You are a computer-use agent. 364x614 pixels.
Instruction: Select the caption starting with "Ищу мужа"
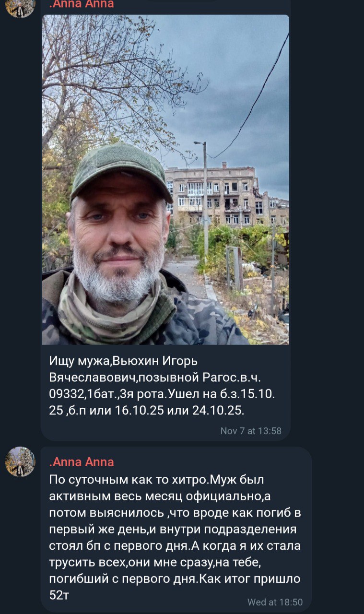click(163, 385)
